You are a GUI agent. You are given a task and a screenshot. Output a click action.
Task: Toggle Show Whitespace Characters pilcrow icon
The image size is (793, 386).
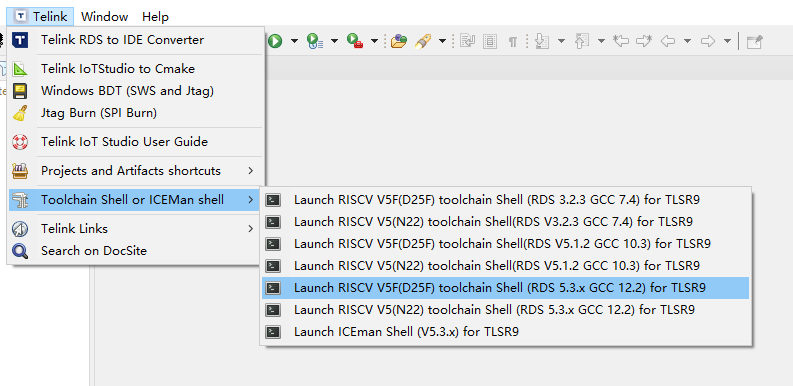[x=513, y=41]
